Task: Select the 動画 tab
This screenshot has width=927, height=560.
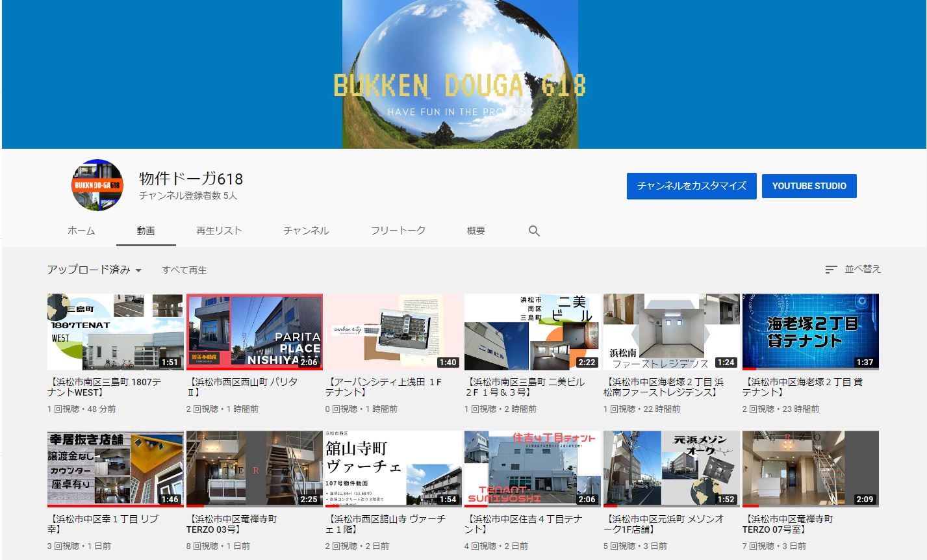Action: [146, 231]
